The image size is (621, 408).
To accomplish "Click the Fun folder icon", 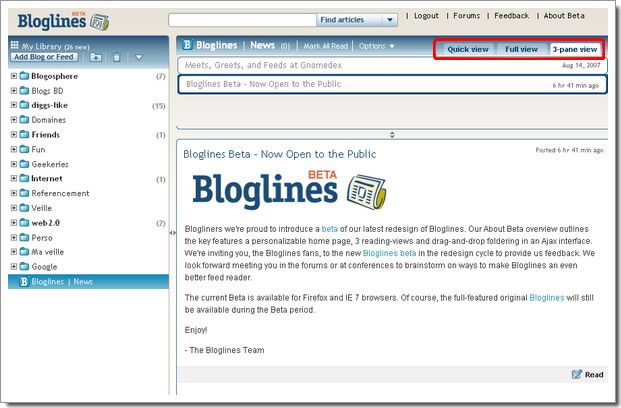I will click(x=24, y=149).
